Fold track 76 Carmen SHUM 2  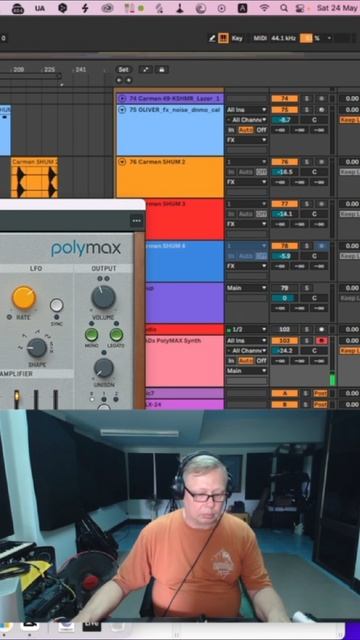(122, 162)
